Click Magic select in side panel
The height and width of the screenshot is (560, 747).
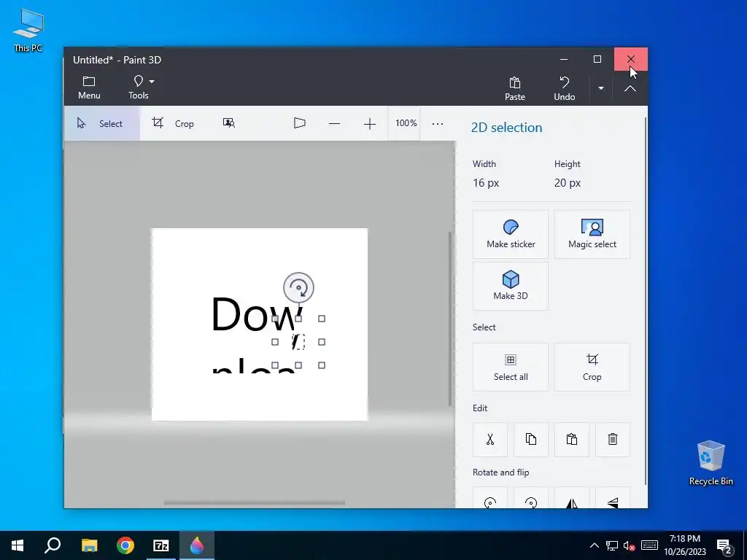(592, 234)
